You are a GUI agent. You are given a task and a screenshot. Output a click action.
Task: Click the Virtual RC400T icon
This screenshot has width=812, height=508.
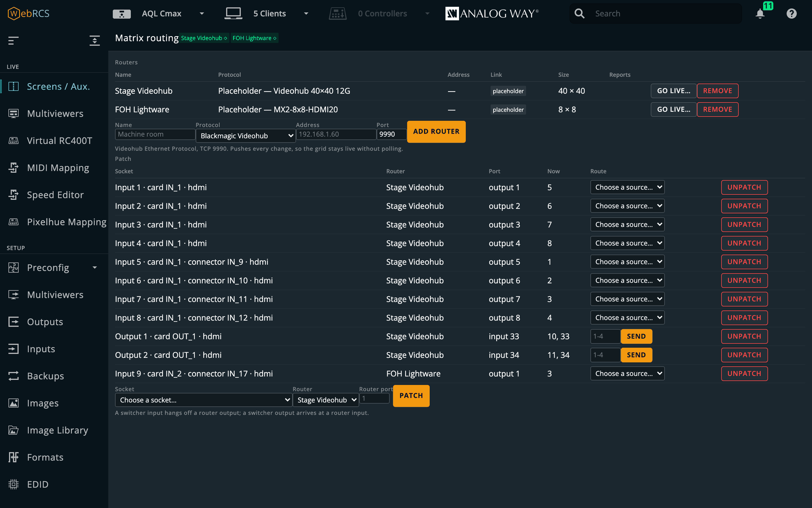pos(14,141)
